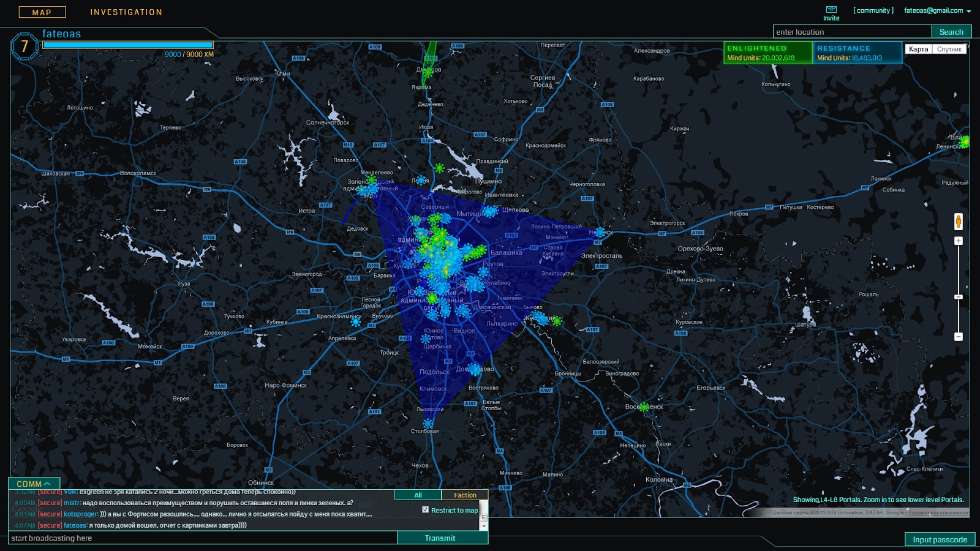Click the Коломна map label
The image size is (980, 551).
coord(659,479)
